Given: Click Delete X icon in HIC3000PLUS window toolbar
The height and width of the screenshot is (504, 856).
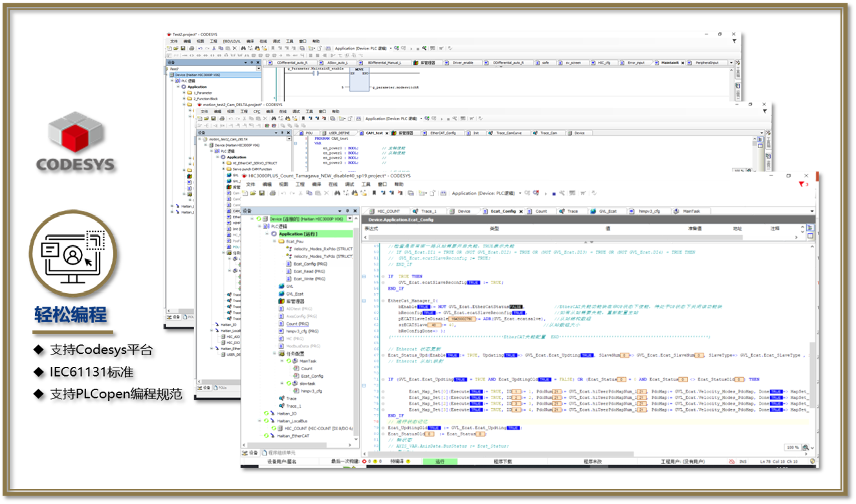Looking at the screenshot, I should [326, 193].
